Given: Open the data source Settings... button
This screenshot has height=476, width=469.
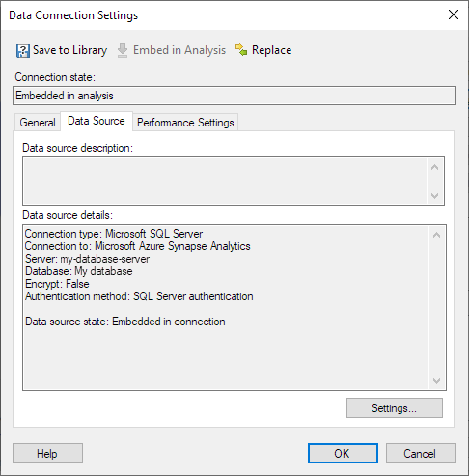Looking at the screenshot, I should [395, 408].
